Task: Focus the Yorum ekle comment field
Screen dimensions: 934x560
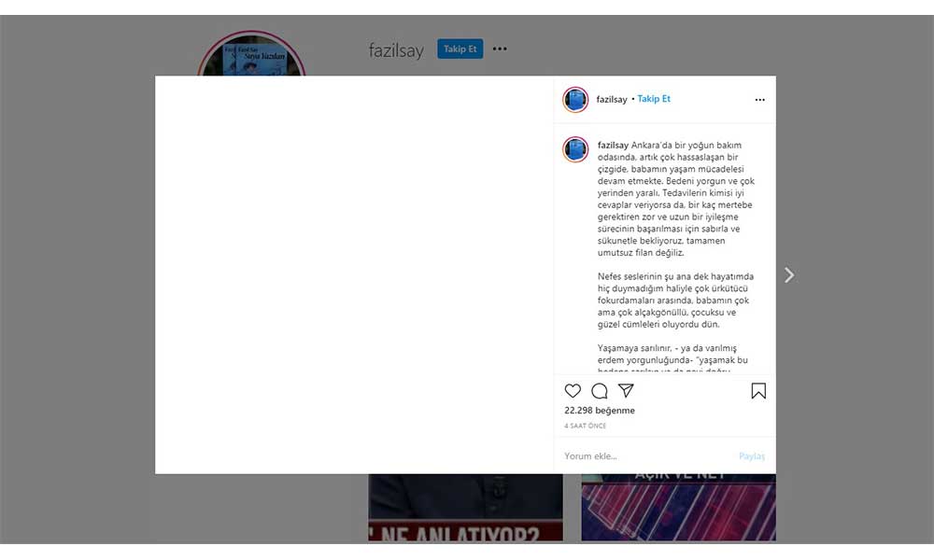Action: click(x=648, y=455)
